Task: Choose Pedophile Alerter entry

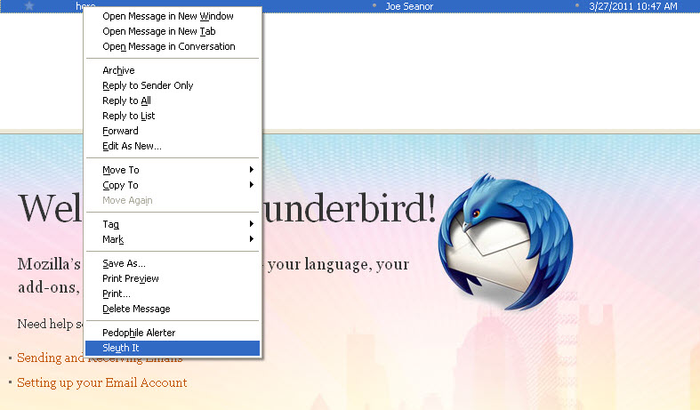Action: click(172, 333)
